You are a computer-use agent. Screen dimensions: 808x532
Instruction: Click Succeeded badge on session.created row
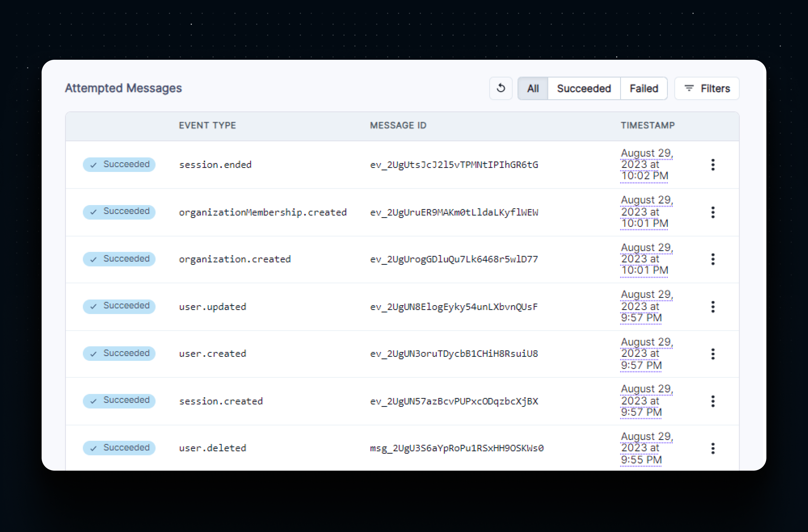(119, 401)
